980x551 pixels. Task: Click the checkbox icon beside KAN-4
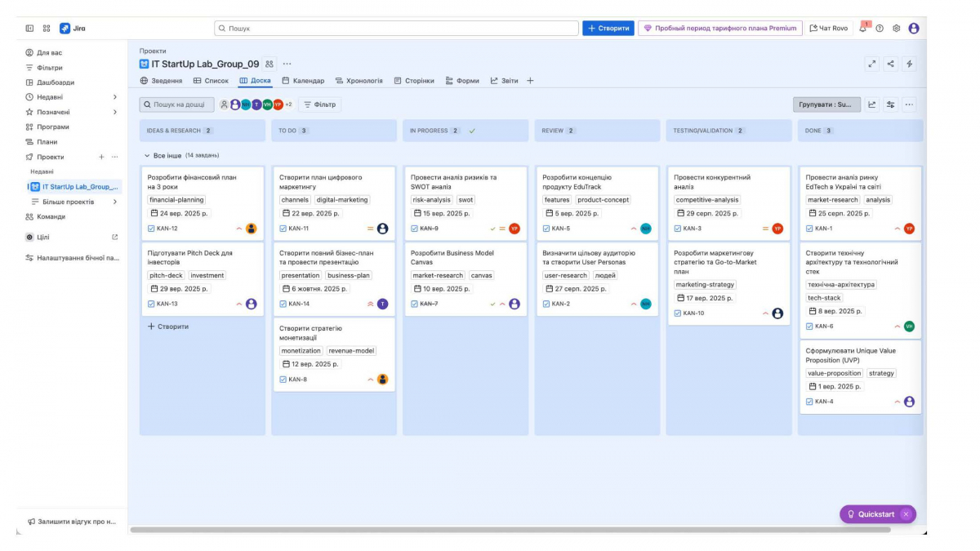(809, 402)
